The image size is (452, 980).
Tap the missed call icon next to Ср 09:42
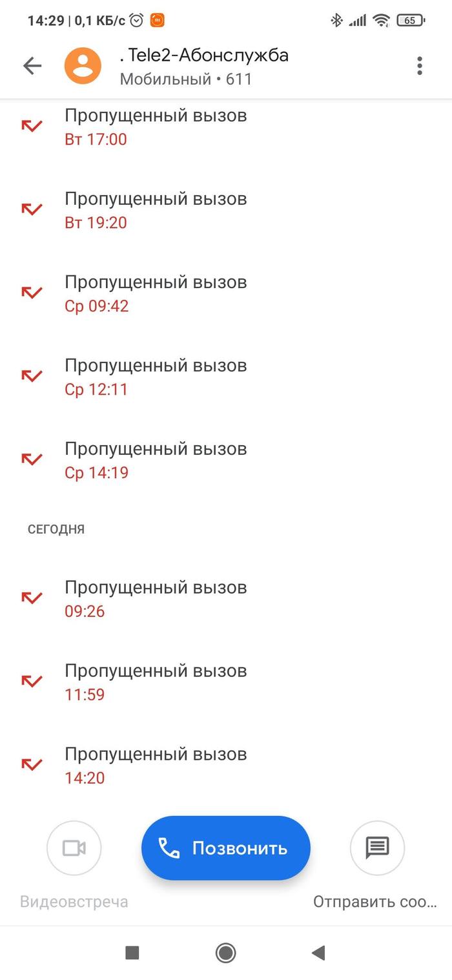[31, 293]
